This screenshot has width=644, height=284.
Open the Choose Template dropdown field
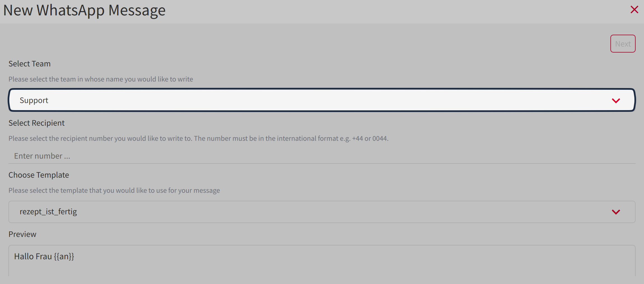tap(308, 212)
